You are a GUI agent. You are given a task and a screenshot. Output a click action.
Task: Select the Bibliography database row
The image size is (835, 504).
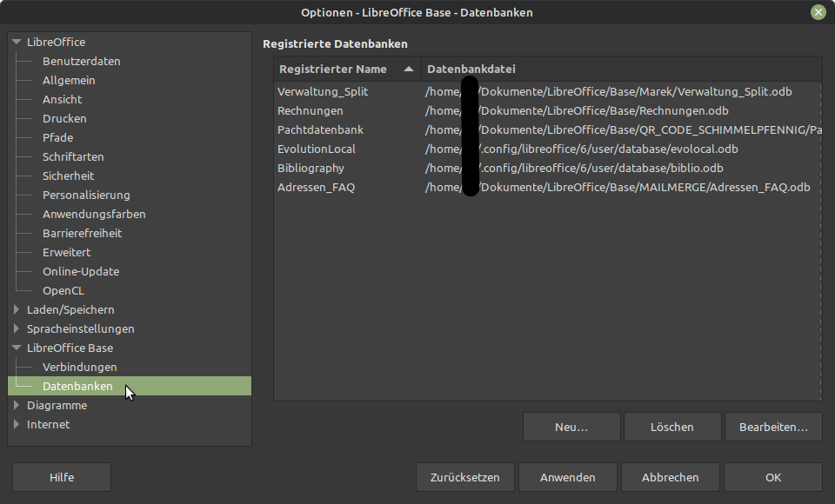(547, 169)
